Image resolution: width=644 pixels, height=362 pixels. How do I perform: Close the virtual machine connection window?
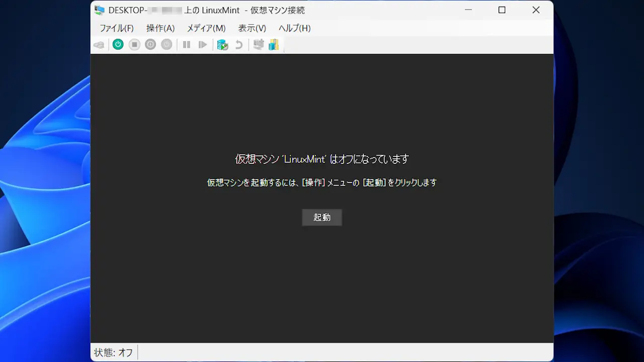536,10
